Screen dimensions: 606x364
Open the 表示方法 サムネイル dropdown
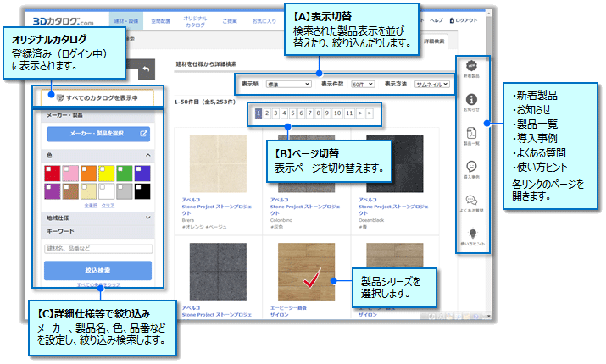point(432,84)
